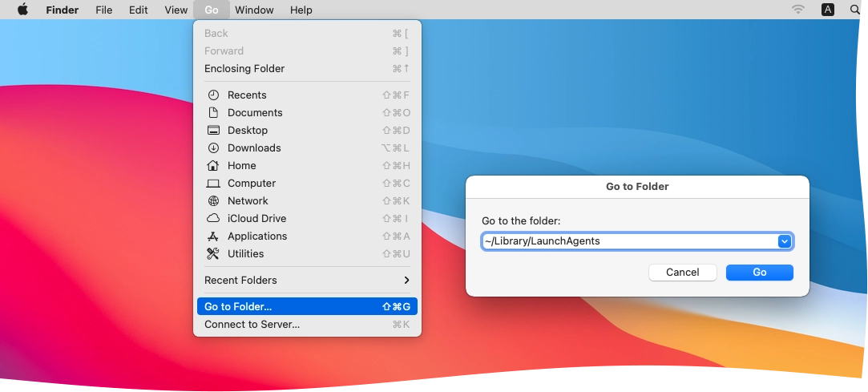Viewport: 868px width, 392px height.
Task: Select Documents label in Go menu
Action: pos(255,113)
